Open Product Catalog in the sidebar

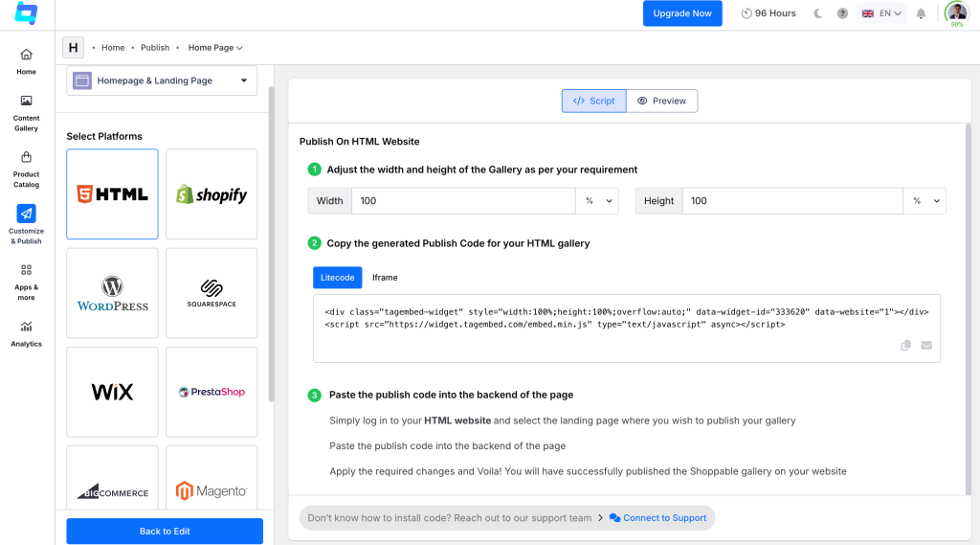tap(26, 170)
